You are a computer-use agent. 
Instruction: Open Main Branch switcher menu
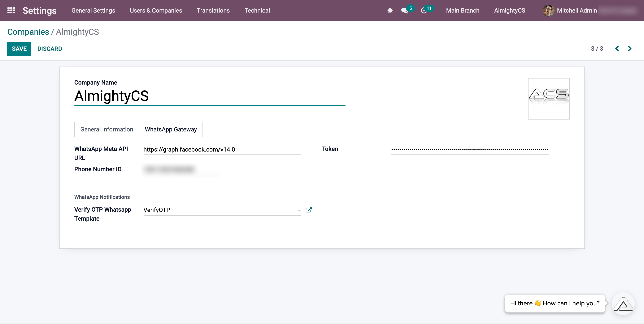pyautogui.click(x=462, y=10)
